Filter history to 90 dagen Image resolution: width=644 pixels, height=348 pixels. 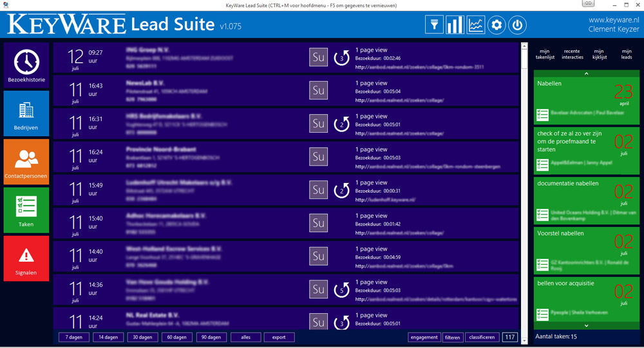pyautogui.click(x=211, y=337)
